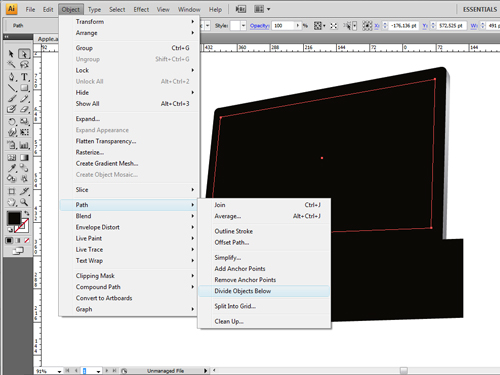This screenshot has height=375, width=500.
Task: Select the Rectangle tool
Action: pyautogui.click(x=24, y=88)
